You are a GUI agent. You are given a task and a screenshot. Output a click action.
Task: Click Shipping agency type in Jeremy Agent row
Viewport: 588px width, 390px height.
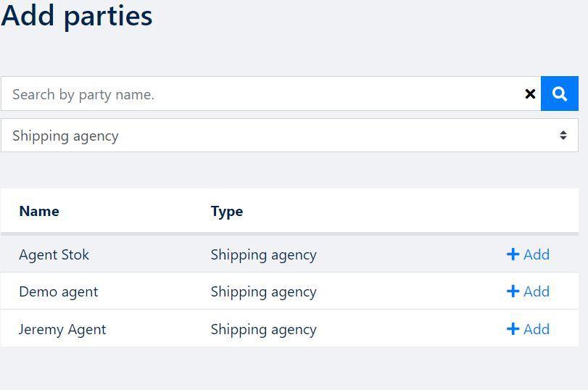click(x=264, y=330)
